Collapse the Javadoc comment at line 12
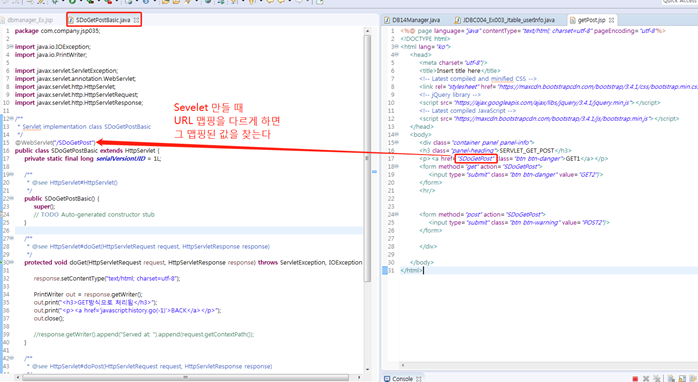698x382 pixels. click(x=11, y=118)
